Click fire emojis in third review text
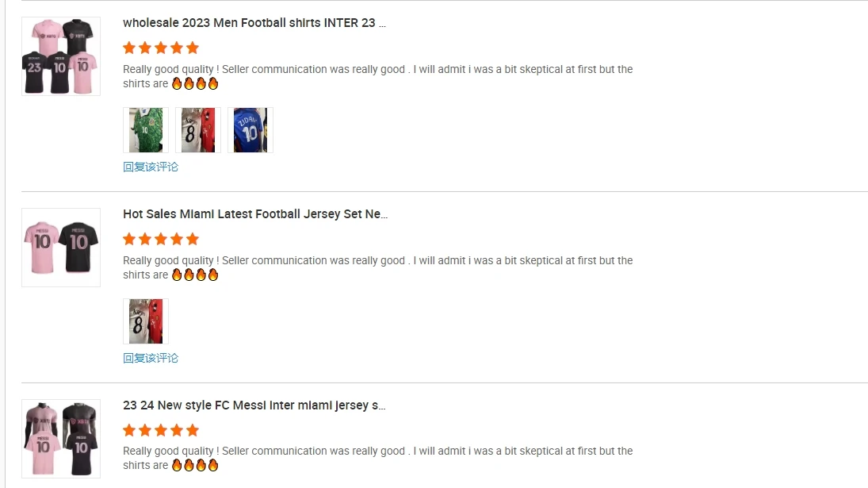This screenshot has height=488, width=868. pos(195,466)
